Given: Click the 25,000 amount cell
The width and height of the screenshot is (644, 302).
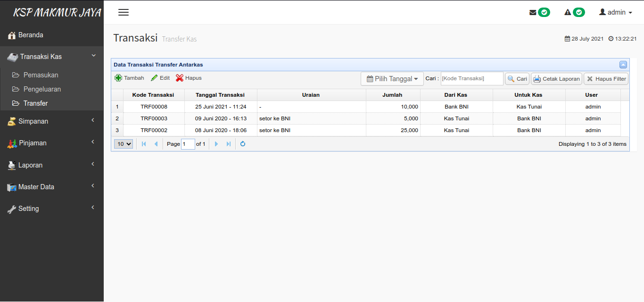Looking at the screenshot, I should point(393,130).
